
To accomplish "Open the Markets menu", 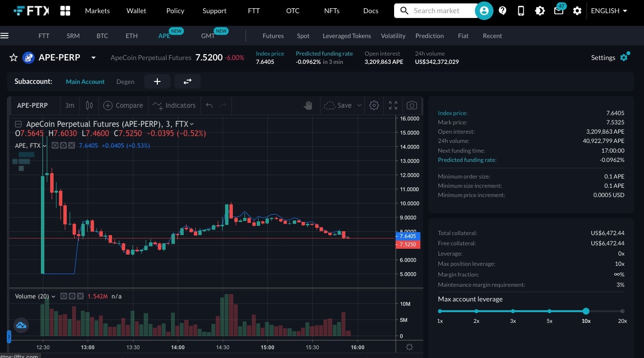I will [x=97, y=11].
